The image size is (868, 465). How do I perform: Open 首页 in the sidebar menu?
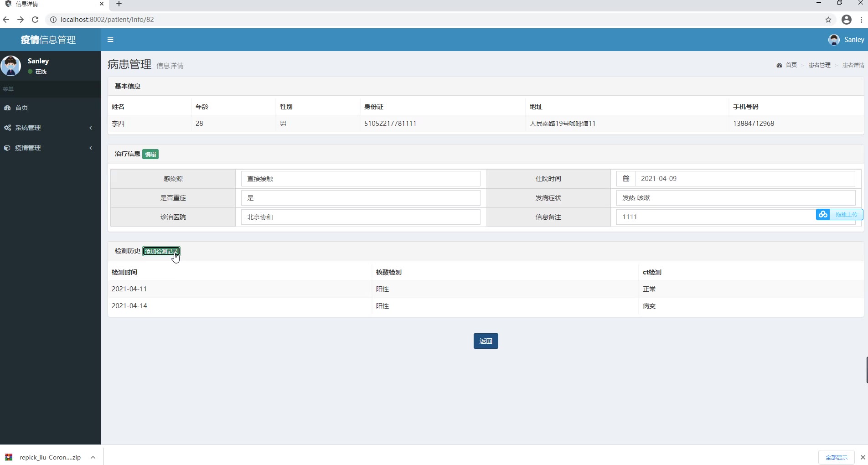click(x=50, y=108)
